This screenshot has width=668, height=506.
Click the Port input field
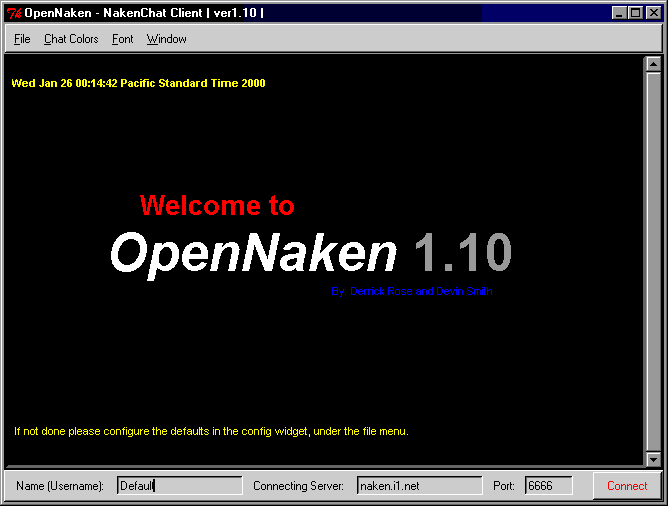[x=549, y=486]
